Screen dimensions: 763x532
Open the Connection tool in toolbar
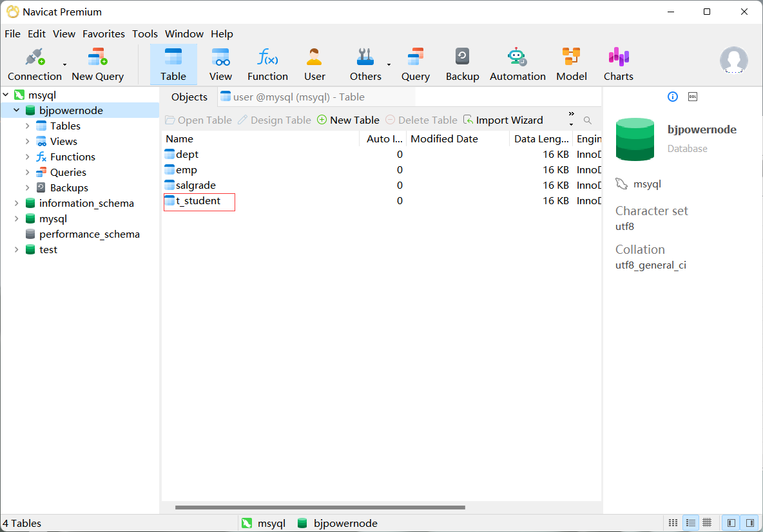34,64
